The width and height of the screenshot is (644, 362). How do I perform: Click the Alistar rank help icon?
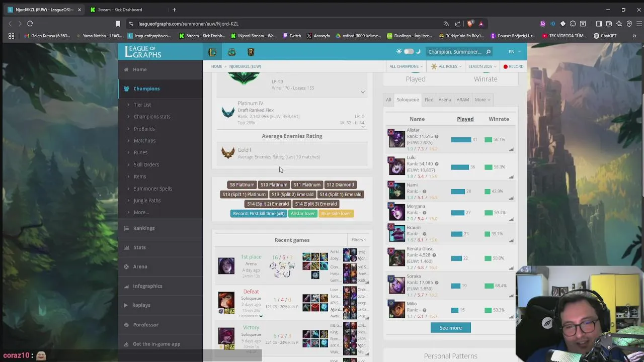point(436,136)
